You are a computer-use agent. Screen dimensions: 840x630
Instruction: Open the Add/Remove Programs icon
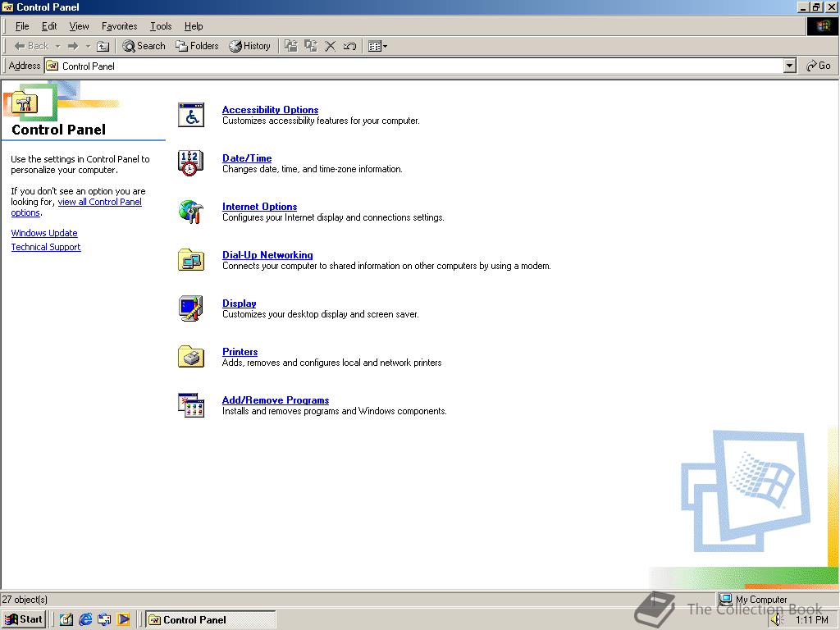click(190, 405)
